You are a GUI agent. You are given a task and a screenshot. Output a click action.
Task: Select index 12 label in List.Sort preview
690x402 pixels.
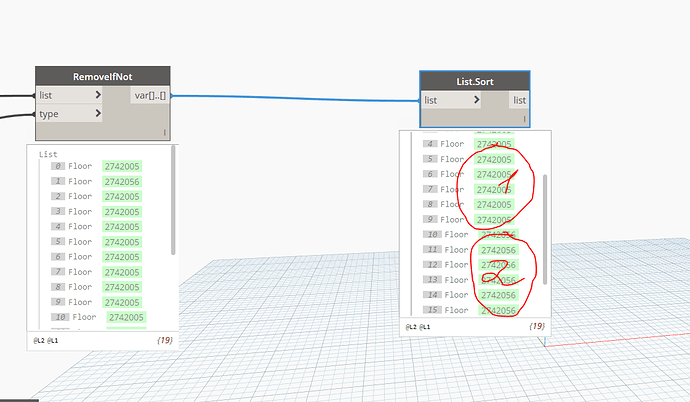[432, 264]
